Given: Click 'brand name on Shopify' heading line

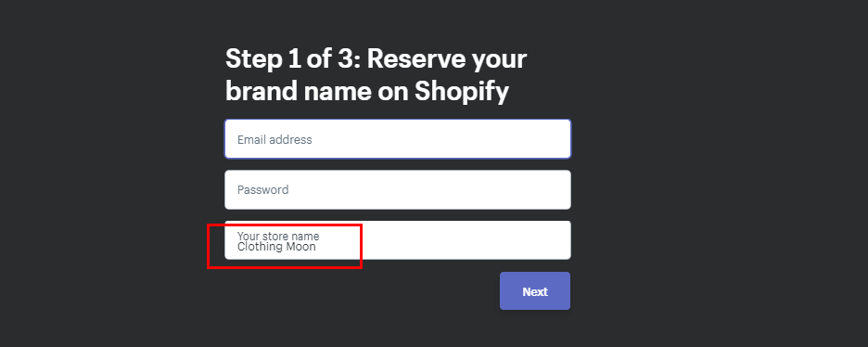Looking at the screenshot, I should tap(366, 91).
